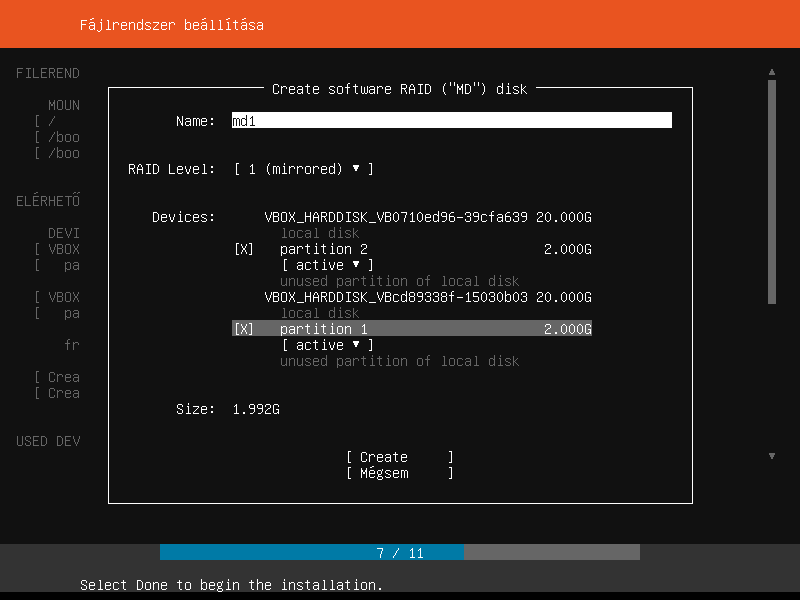
Task: Click the vertical scrollbar thumb
Action: (771, 190)
